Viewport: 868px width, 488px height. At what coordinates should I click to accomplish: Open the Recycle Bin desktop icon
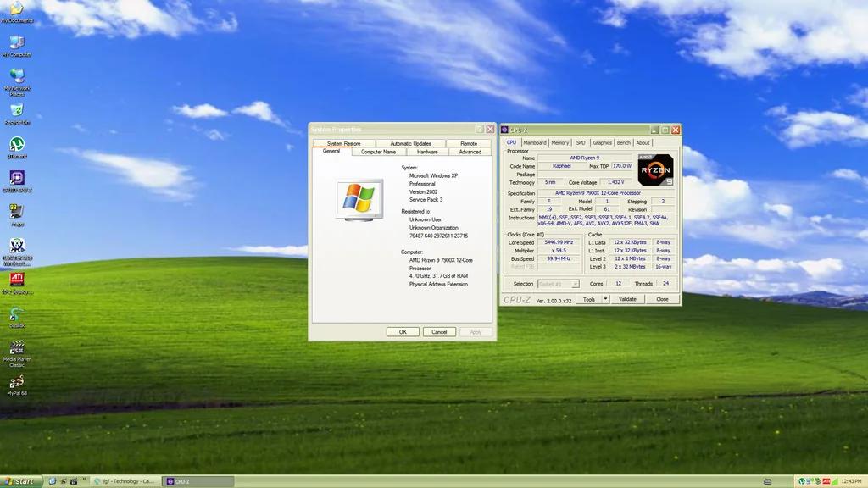17,114
